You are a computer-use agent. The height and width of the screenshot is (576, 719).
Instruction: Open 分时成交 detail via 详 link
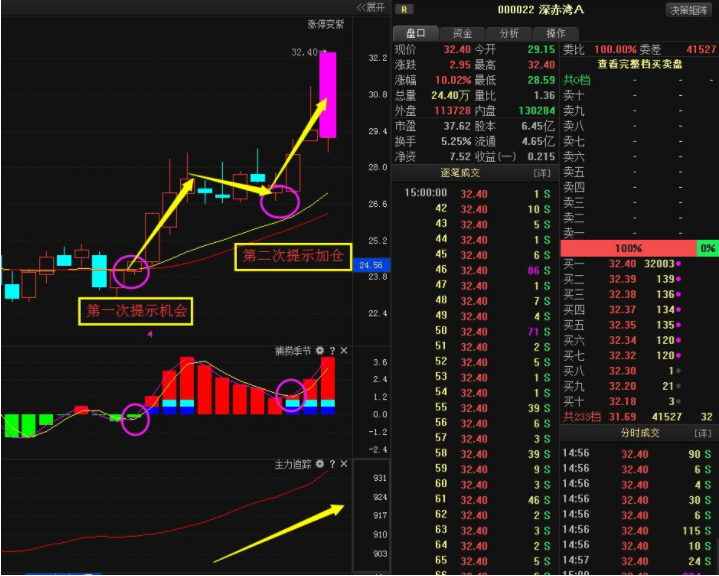click(x=702, y=433)
